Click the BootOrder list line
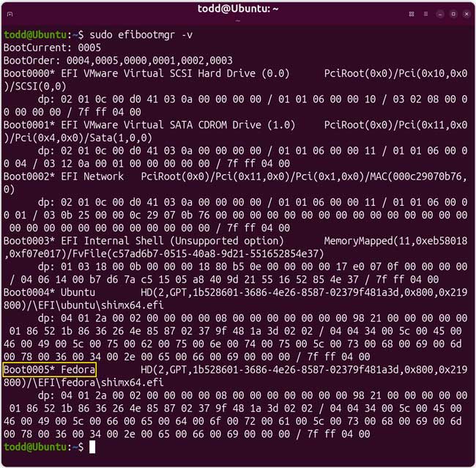 pos(118,61)
